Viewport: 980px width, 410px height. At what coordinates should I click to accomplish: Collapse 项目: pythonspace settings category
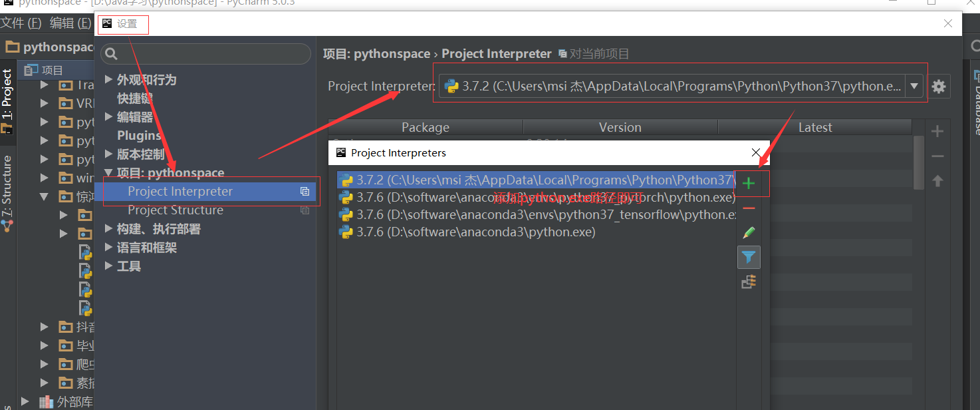[x=109, y=173]
